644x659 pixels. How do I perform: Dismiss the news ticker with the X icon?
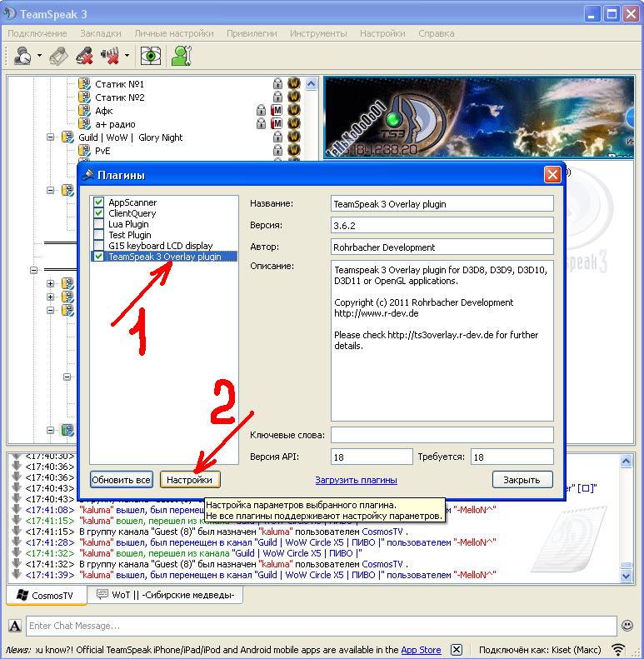click(456, 650)
